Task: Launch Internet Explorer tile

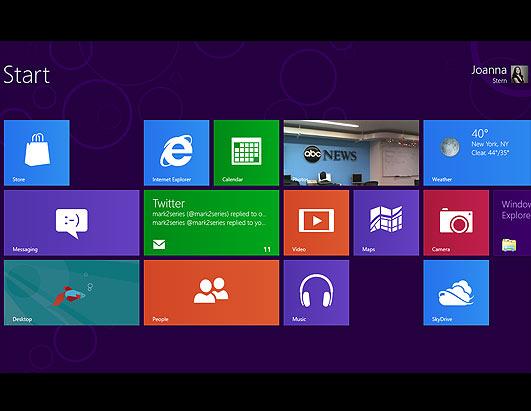Action: pyautogui.click(x=176, y=153)
